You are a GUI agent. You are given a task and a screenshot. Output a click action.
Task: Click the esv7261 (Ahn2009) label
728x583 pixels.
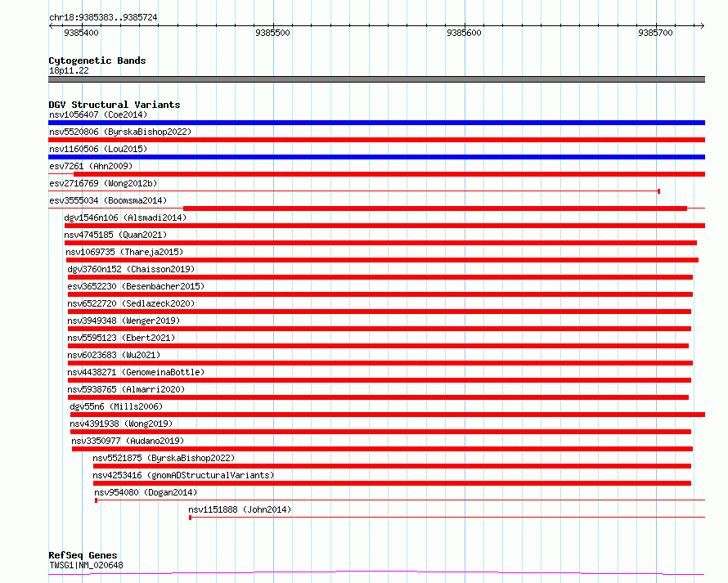[x=91, y=166]
